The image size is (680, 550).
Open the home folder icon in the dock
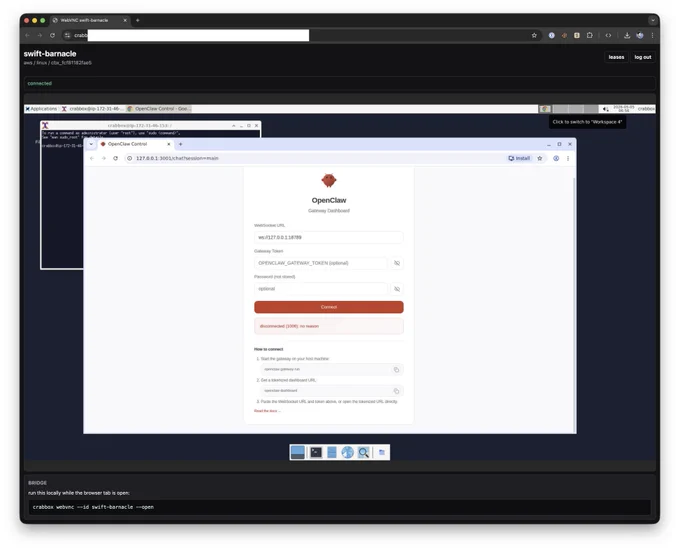pyautogui.click(x=382, y=452)
